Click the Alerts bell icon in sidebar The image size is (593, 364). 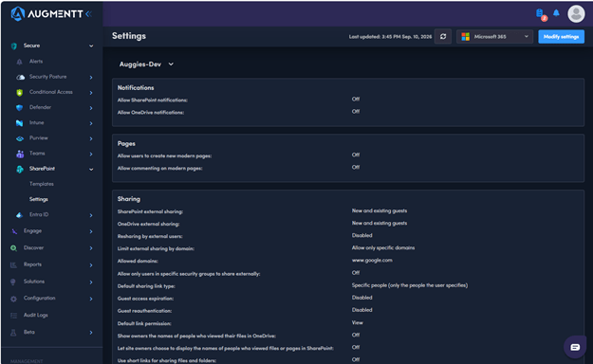(x=19, y=62)
